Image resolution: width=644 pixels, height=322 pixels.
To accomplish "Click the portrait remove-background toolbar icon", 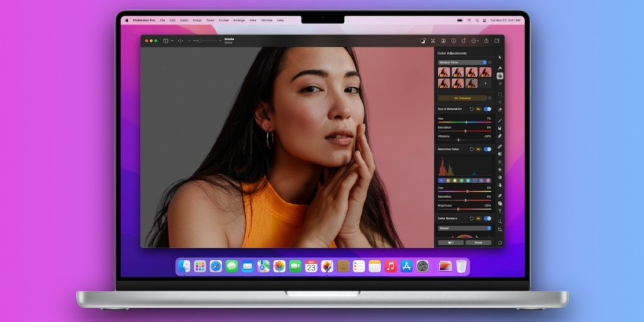I will point(443,41).
